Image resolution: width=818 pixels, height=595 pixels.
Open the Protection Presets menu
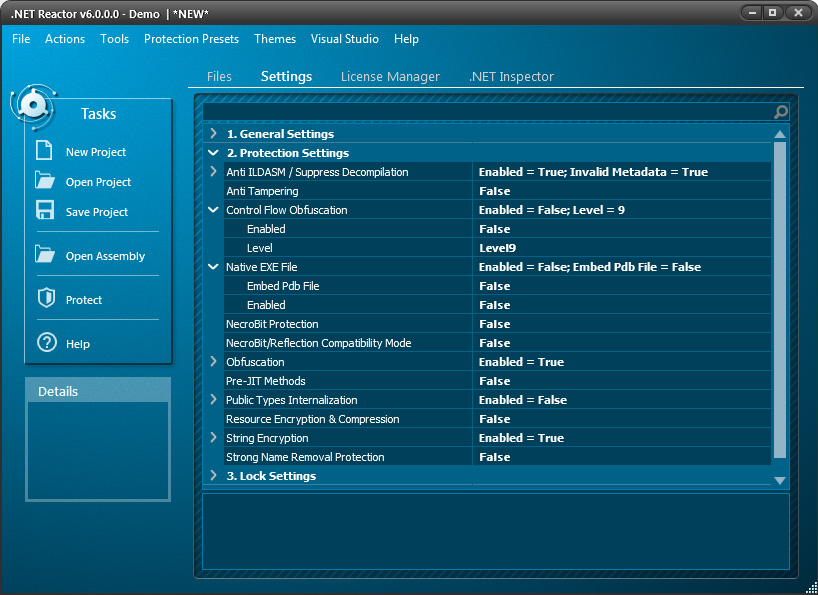click(x=191, y=39)
